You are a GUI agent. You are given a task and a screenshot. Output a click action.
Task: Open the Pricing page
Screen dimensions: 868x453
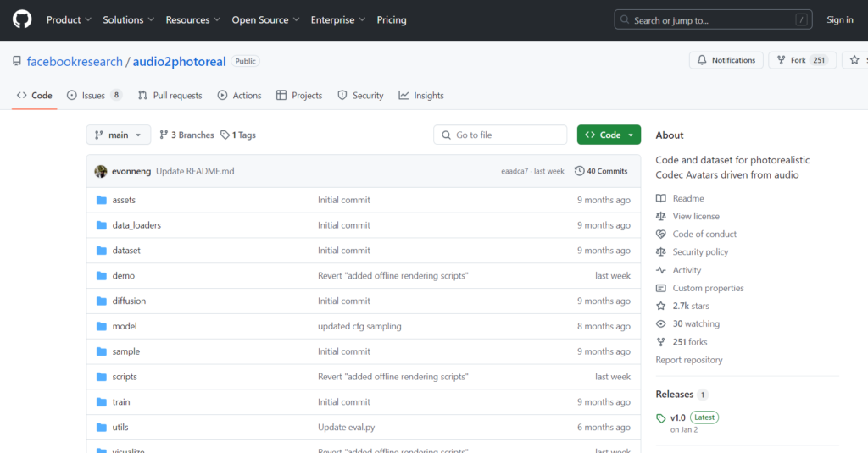392,20
